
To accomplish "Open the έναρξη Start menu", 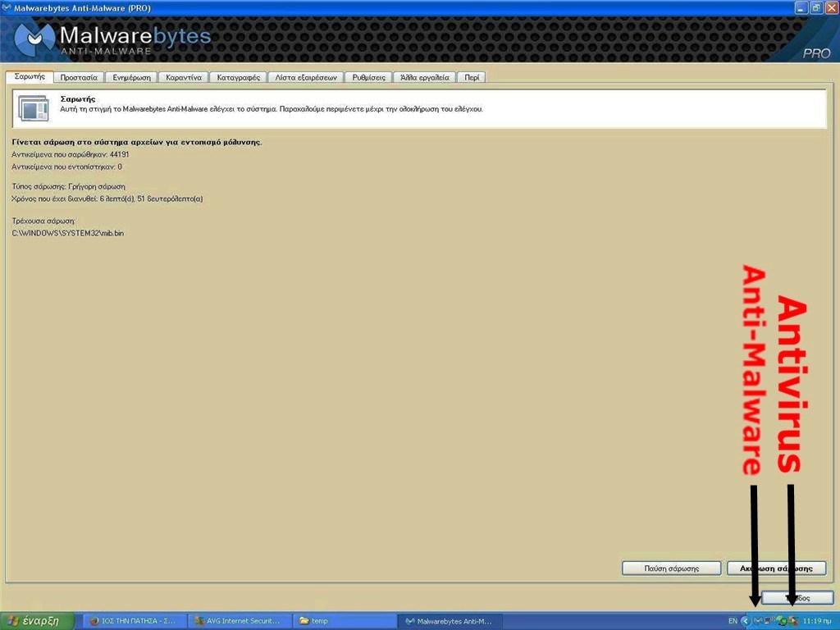I will point(34,621).
